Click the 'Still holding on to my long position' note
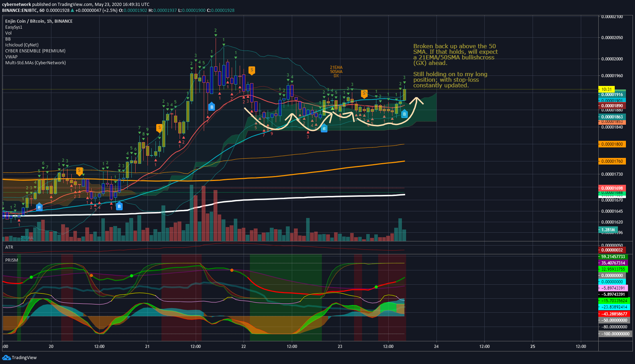 pyautogui.click(x=450, y=80)
